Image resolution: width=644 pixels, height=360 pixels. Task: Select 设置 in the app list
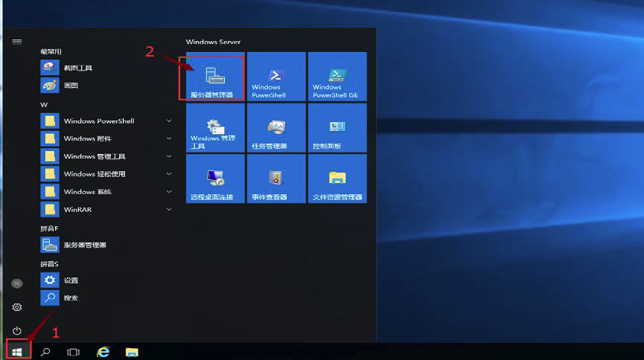70,280
